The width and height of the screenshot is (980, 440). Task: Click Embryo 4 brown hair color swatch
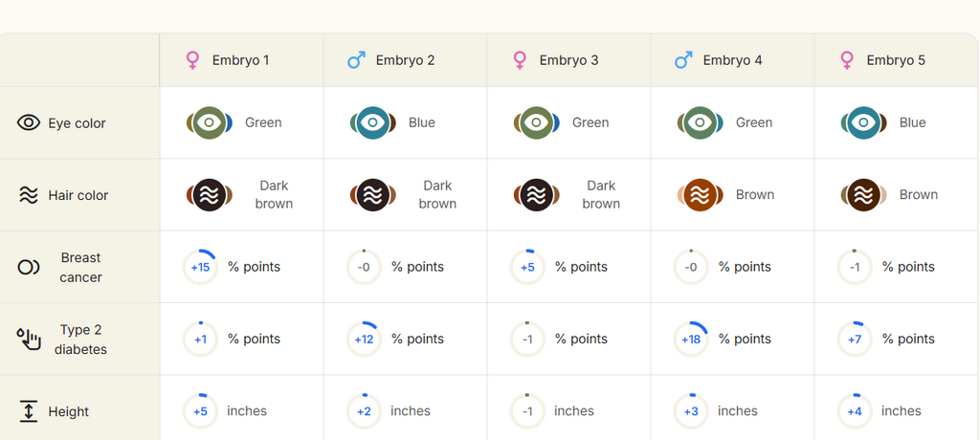point(701,195)
